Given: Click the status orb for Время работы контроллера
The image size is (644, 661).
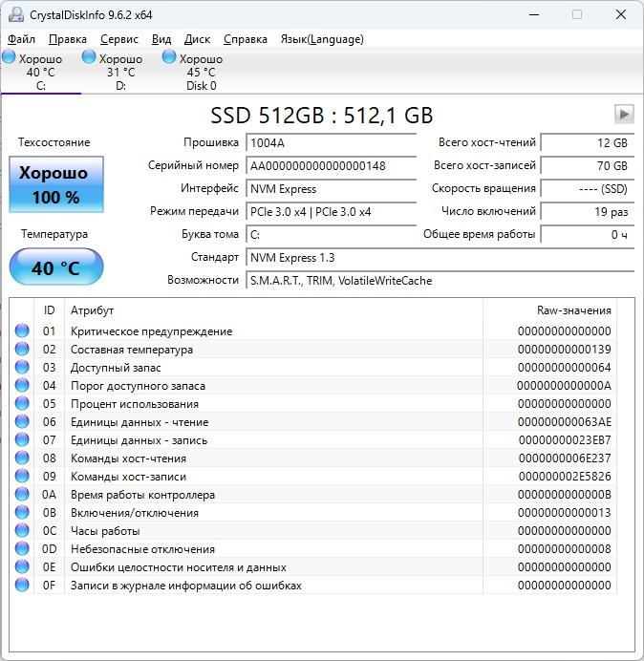Looking at the screenshot, I should click(22, 494).
